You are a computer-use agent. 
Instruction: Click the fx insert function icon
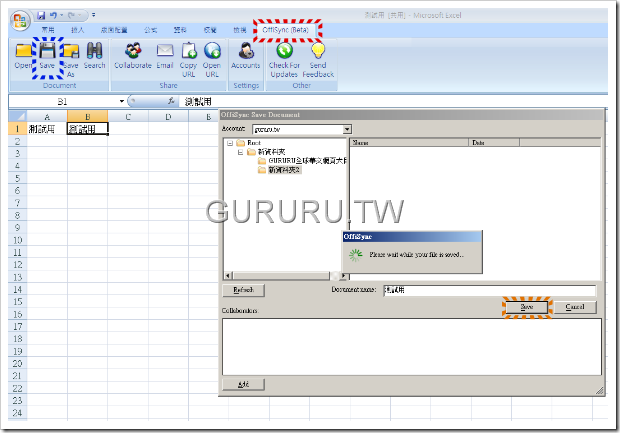[171, 101]
